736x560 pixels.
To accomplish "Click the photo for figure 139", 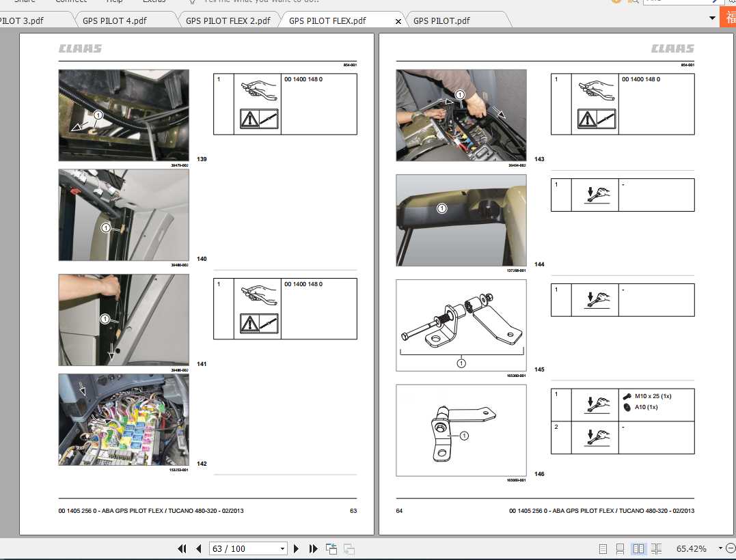I will click(124, 115).
